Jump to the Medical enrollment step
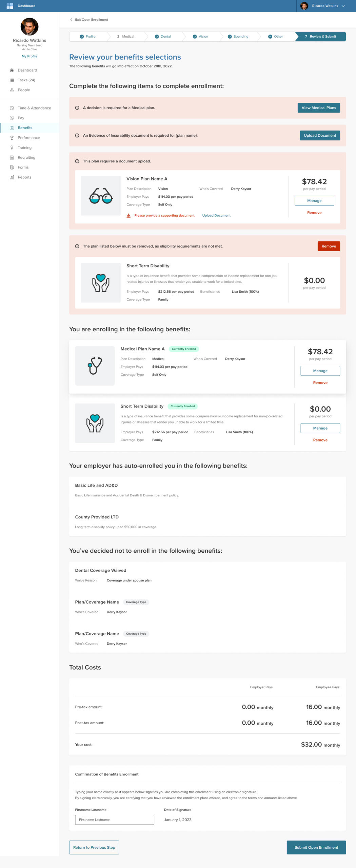The height and width of the screenshot is (868, 356). click(126, 37)
